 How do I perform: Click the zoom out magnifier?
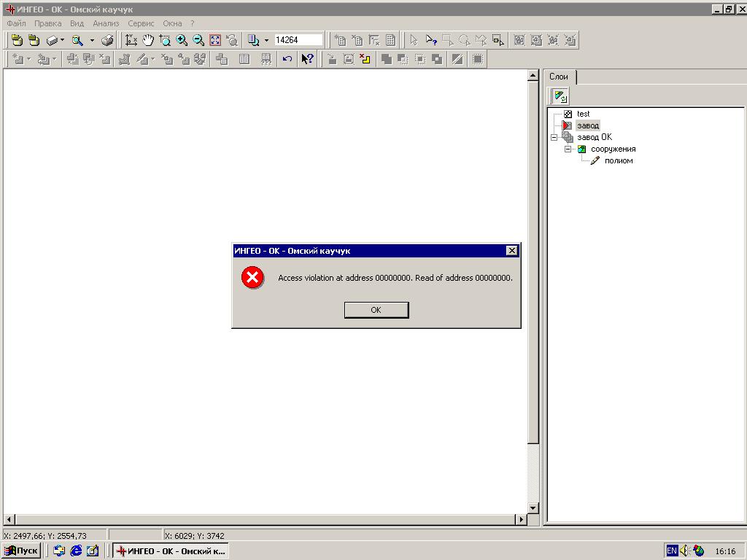coord(198,41)
